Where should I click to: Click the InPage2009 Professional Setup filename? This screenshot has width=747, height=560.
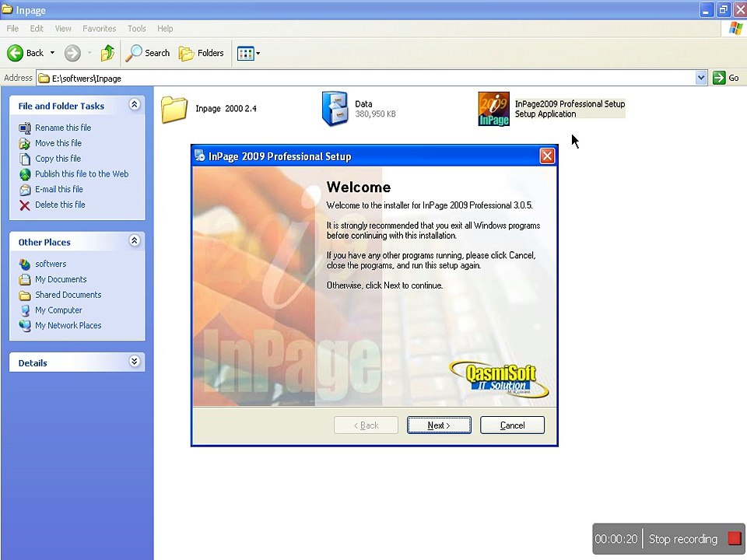(570, 103)
